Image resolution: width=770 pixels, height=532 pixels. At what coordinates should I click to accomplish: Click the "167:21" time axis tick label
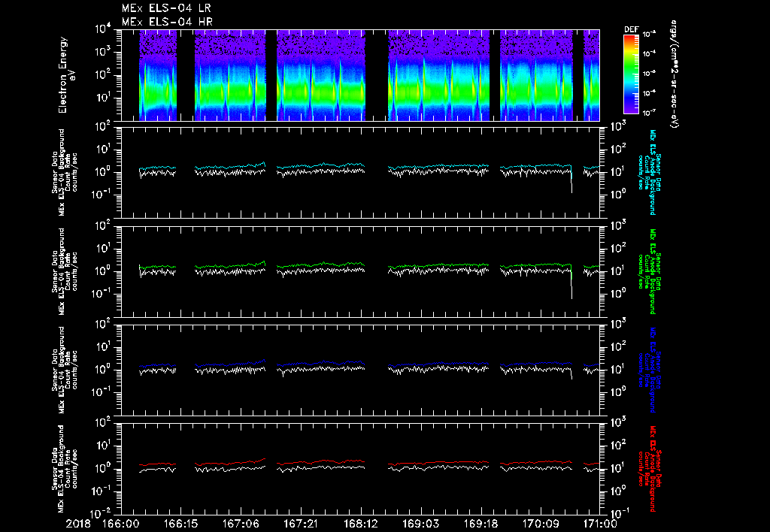coord(301,524)
